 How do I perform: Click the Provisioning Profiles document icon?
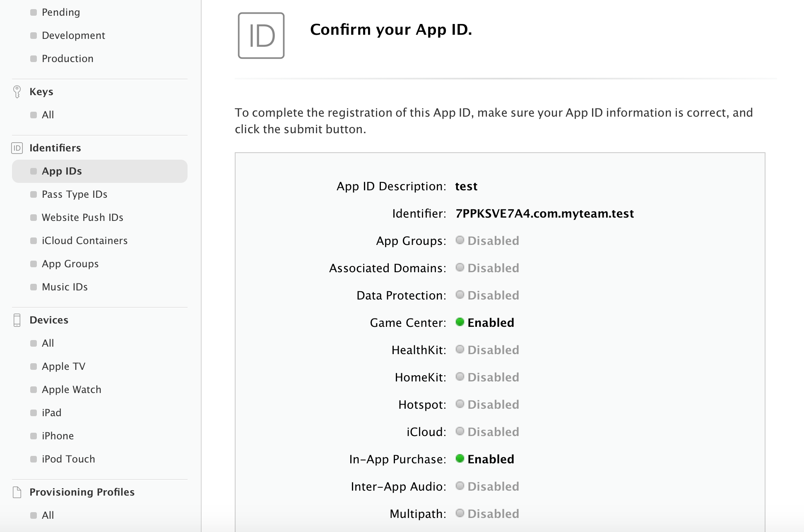pos(17,492)
